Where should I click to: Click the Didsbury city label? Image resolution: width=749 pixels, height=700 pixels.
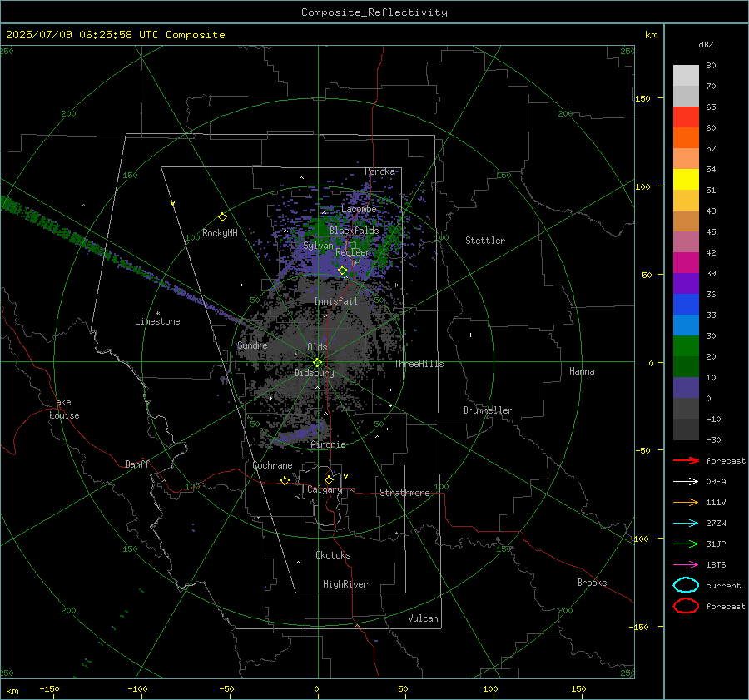point(314,373)
